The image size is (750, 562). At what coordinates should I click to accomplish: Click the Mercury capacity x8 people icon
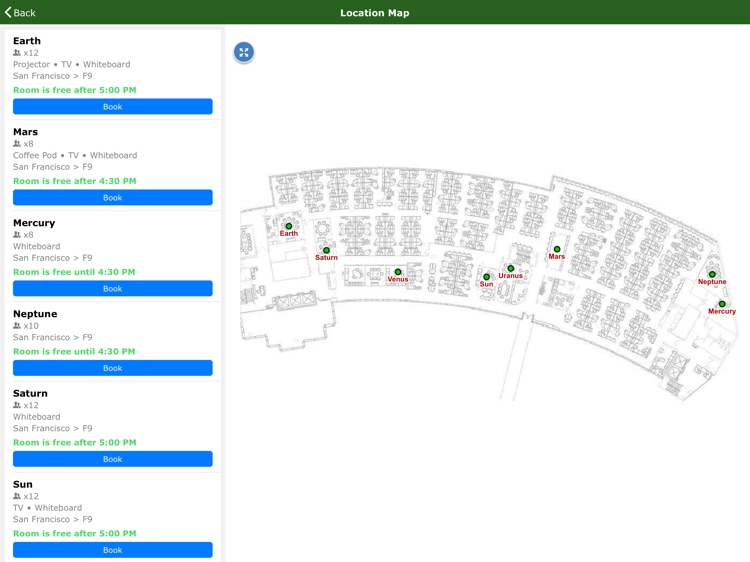pyautogui.click(x=17, y=234)
